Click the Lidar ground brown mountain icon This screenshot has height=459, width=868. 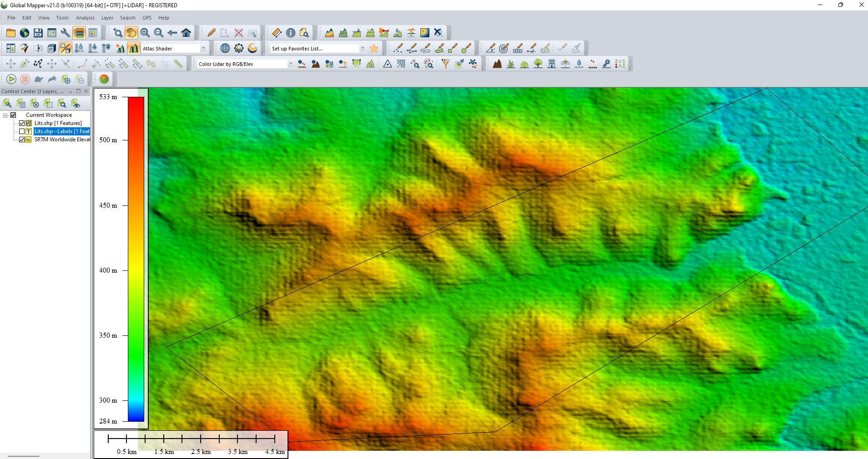497,64
